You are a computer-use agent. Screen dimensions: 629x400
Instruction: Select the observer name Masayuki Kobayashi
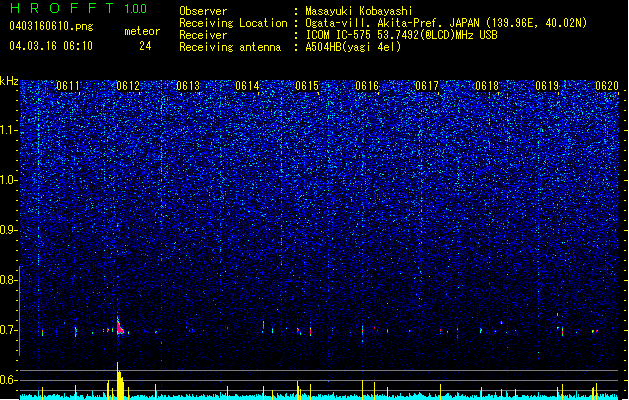(x=359, y=11)
